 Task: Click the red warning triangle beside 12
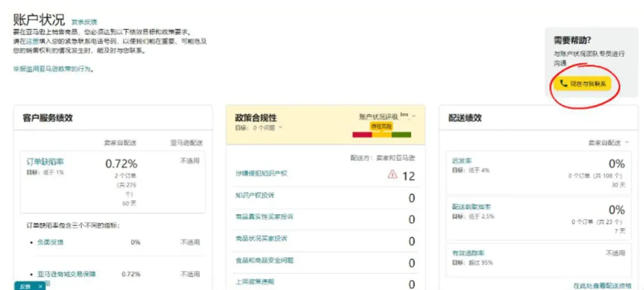point(392,174)
